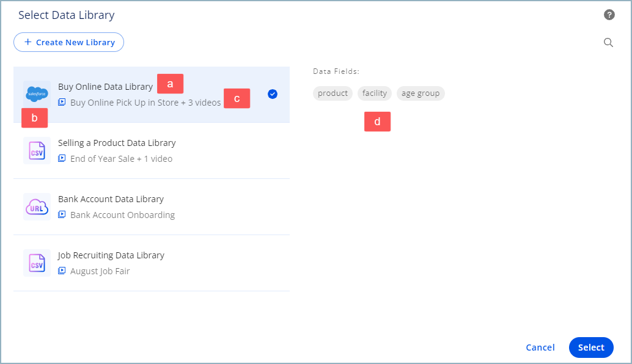Click Buy Online Pick Up in Store + 3 videos text
Viewport: 632px width, 364px height.
(145, 103)
